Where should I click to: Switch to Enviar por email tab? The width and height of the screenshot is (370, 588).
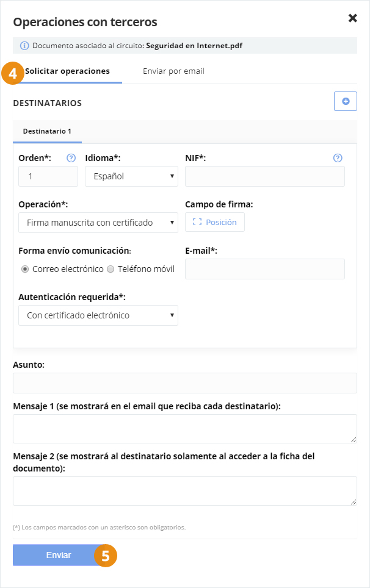[174, 71]
